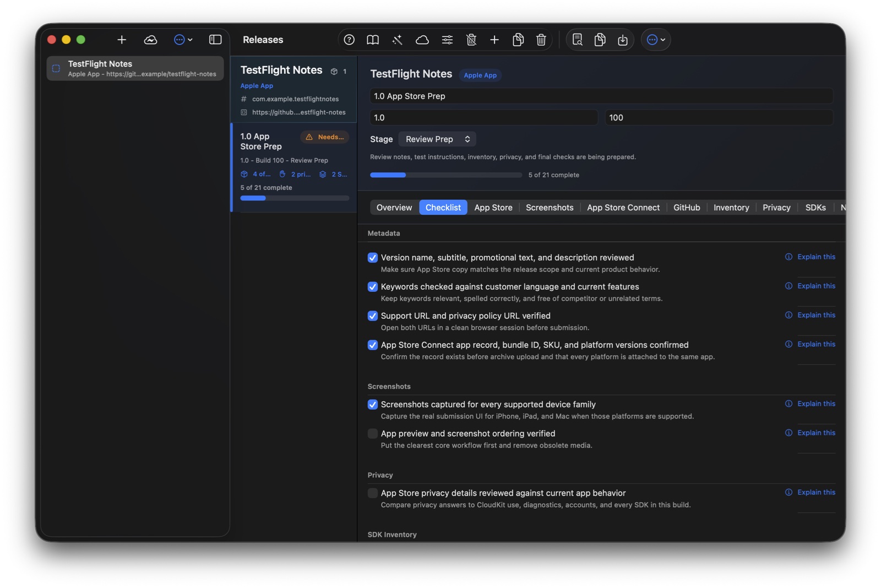881x588 pixels.
Task: Click the plus icon in the main toolbar
Action: click(x=494, y=40)
